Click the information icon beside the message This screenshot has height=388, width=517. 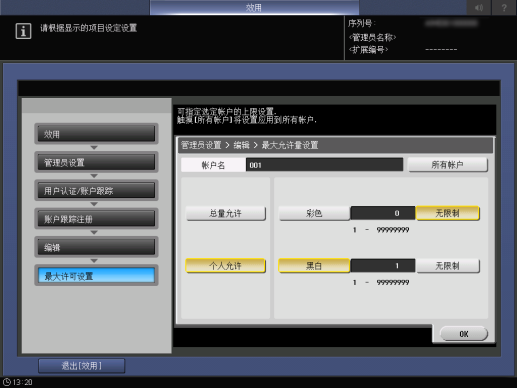(23, 31)
